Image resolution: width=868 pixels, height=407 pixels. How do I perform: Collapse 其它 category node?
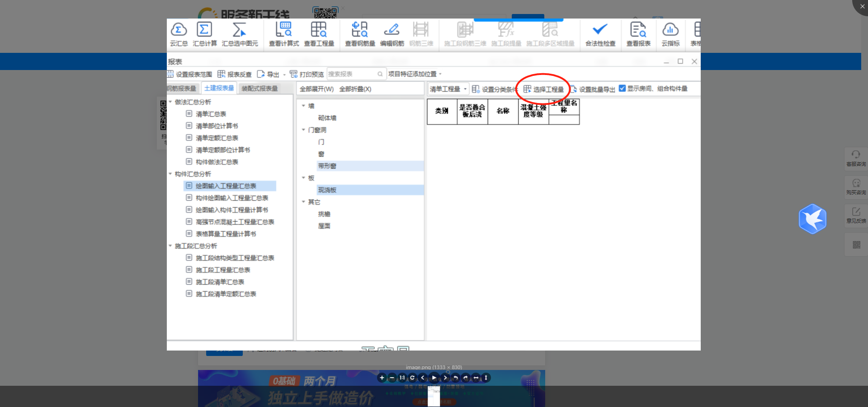[x=304, y=202]
